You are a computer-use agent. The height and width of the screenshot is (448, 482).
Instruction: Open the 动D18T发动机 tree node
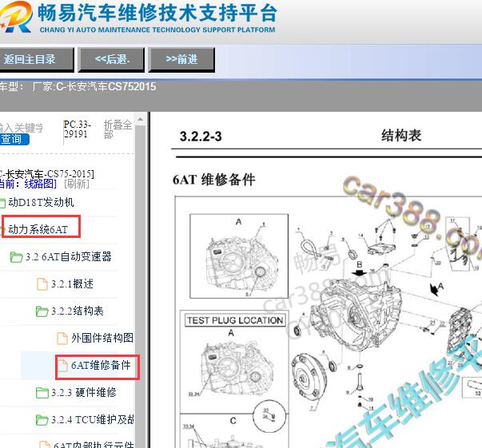41,202
